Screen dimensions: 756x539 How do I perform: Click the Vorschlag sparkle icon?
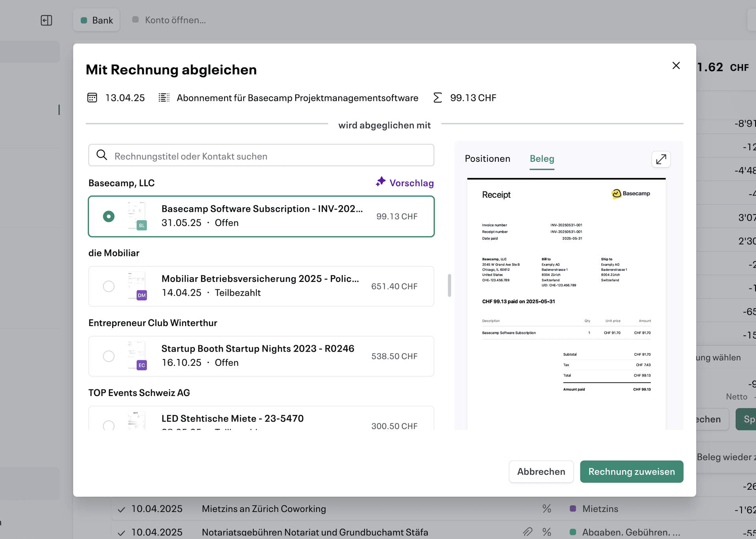380,182
